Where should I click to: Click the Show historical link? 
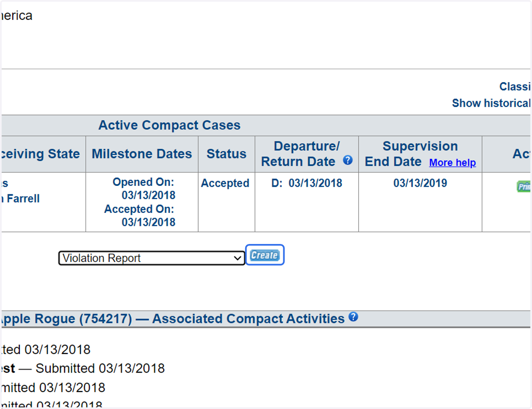click(x=491, y=103)
